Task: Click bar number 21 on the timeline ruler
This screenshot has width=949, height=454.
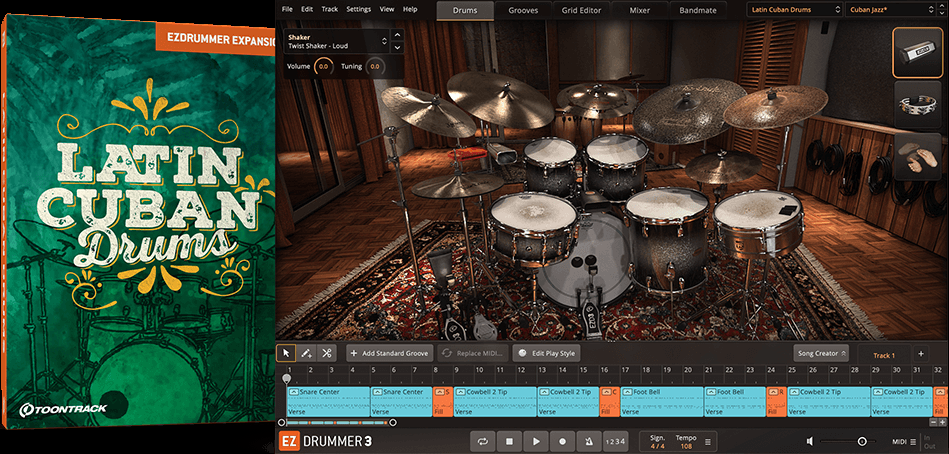Action: click(x=708, y=369)
